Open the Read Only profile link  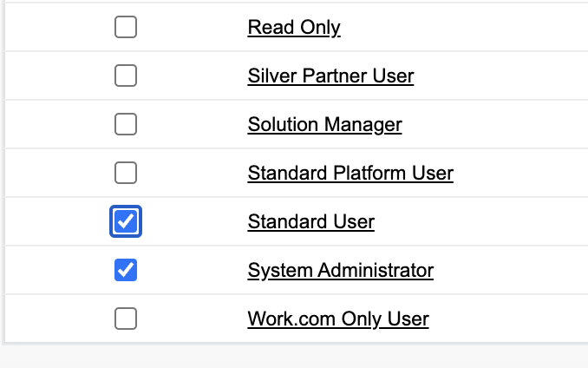(294, 28)
